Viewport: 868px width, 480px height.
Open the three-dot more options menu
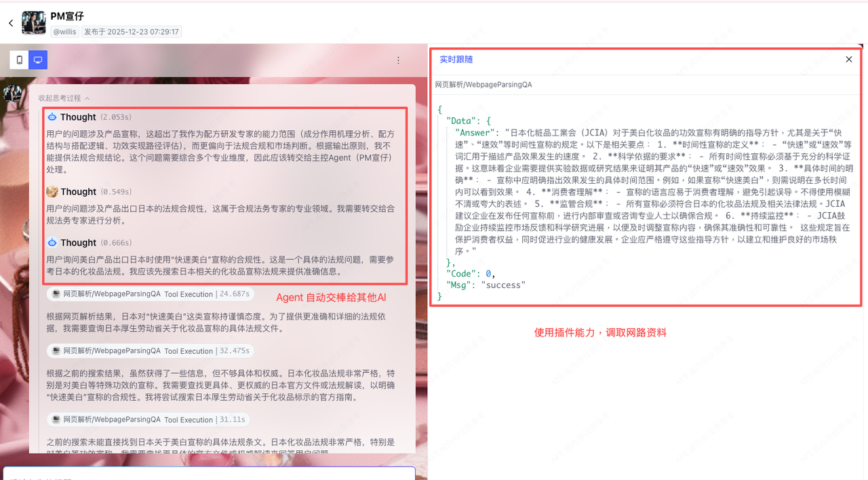(x=398, y=60)
